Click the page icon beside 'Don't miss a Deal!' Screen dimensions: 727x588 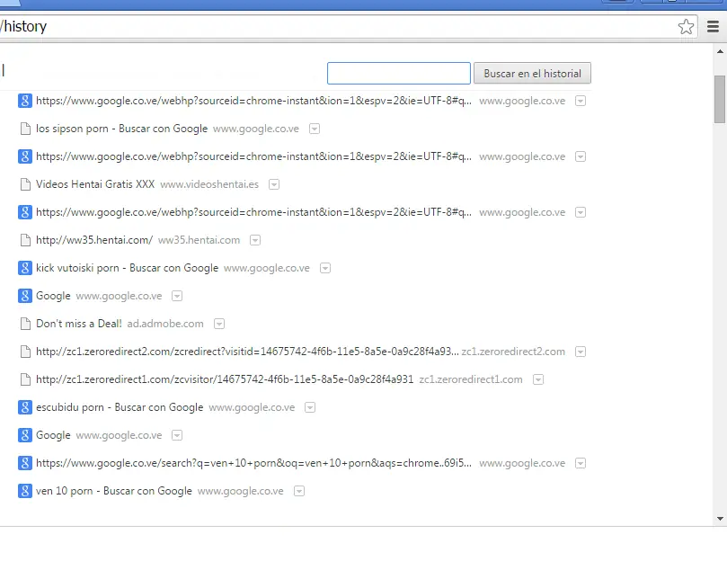[x=25, y=323]
